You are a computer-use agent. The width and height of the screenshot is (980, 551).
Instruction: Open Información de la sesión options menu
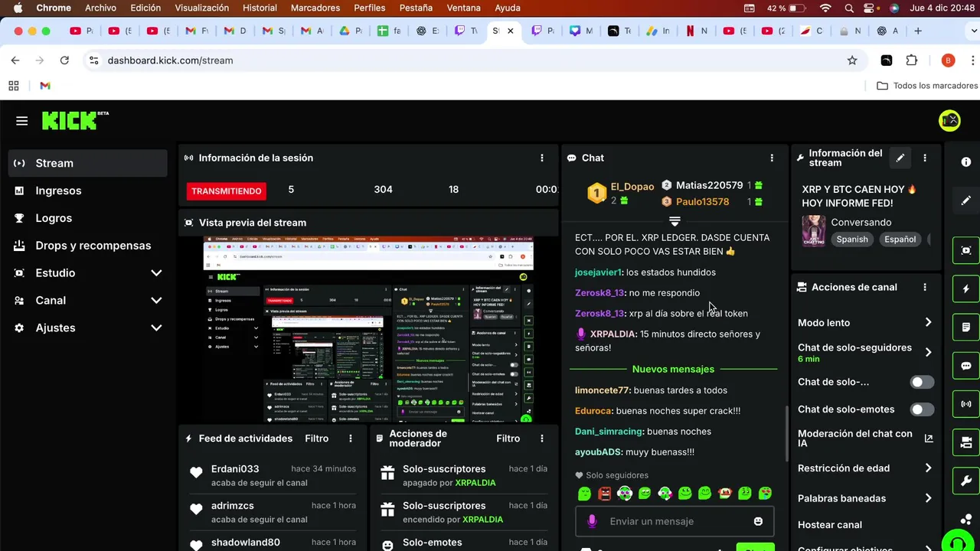[542, 158]
